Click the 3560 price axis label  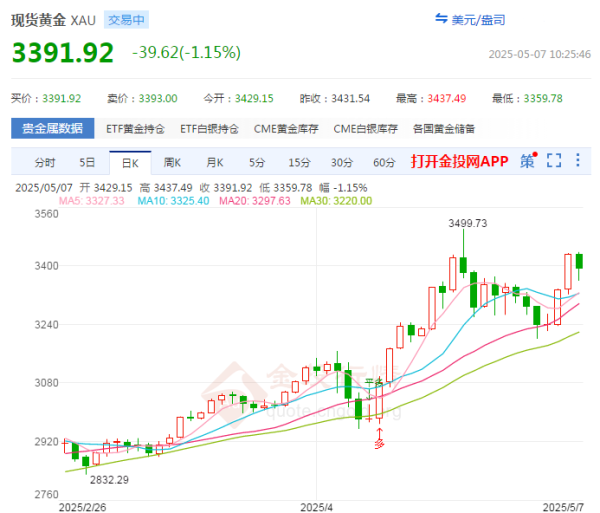[47, 214]
